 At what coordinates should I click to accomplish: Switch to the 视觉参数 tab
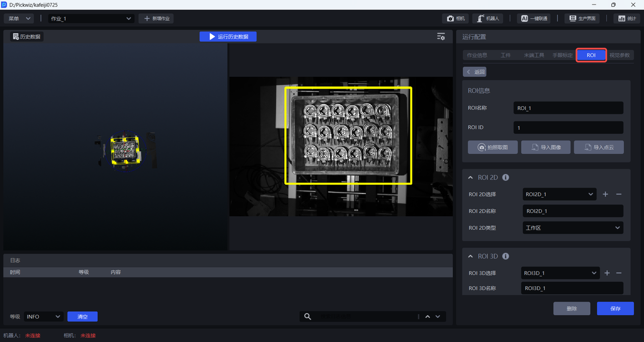point(619,55)
